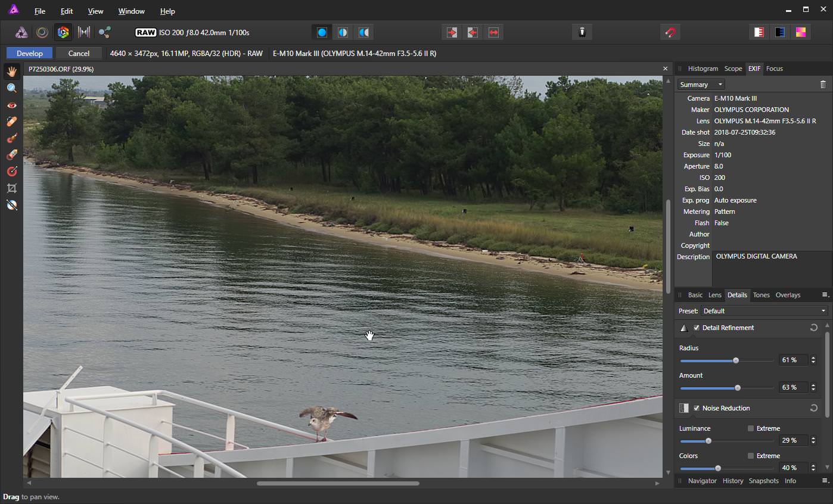Uncheck the Noise Reduction checkbox

pyautogui.click(x=697, y=408)
